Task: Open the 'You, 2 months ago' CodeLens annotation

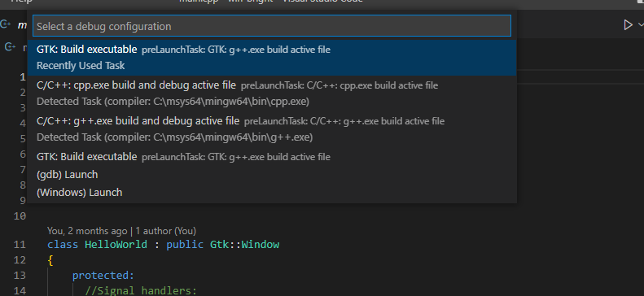Action: (x=121, y=231)
